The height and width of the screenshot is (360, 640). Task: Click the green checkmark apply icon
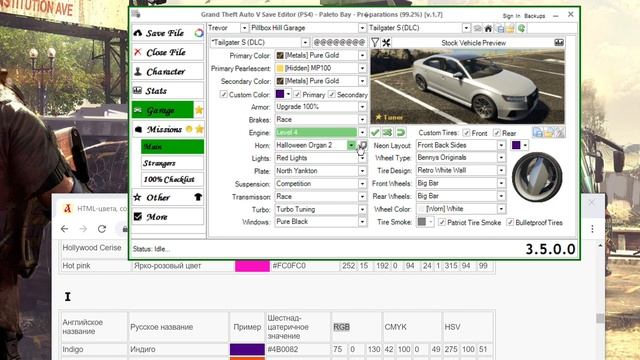click(375, 132)
